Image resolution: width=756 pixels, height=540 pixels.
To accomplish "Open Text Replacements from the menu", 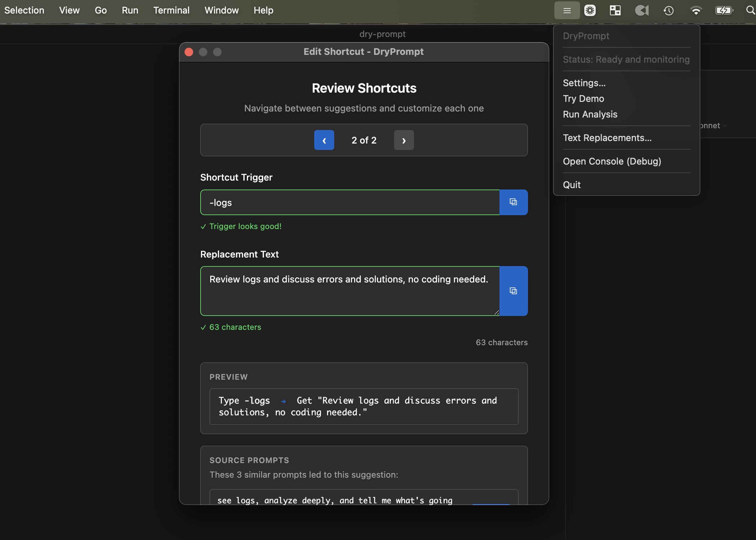I will point(607,138).
